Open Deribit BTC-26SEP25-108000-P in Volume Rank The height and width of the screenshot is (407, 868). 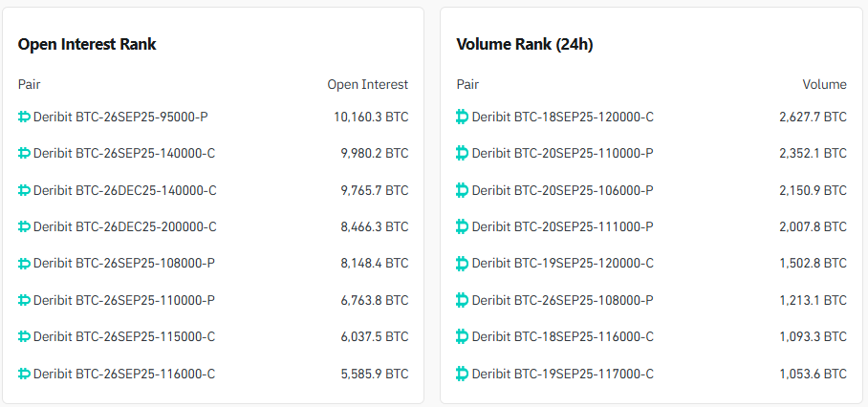pyautogui.click(x=562, y=300)
